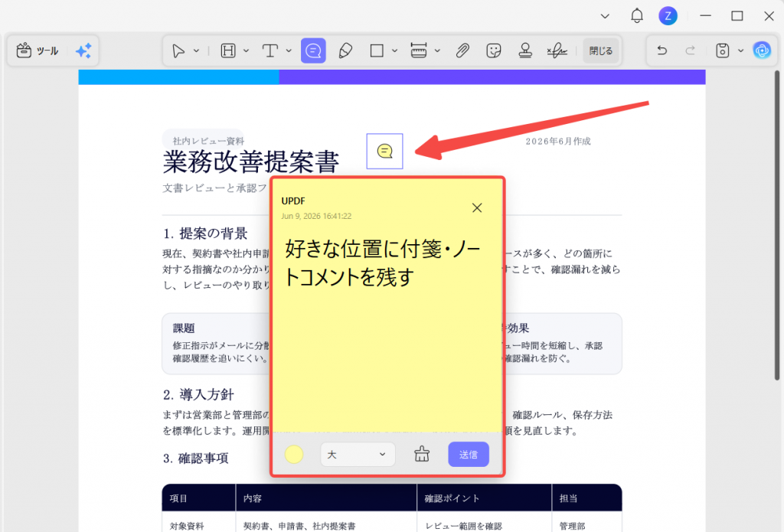Select the measurement ruler tool
Image resolution: width=784 pixels, height=532 pixels.
pyautogui.click(x=419, y=51)
